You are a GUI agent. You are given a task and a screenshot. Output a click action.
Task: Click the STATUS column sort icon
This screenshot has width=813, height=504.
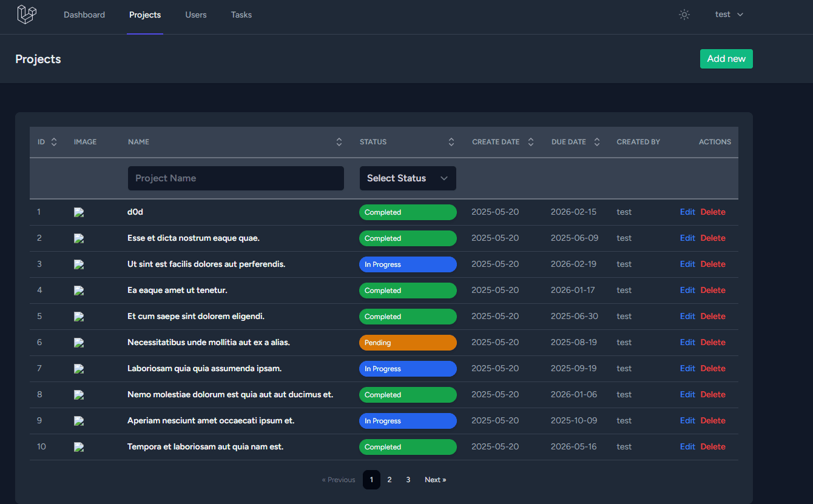451,141
